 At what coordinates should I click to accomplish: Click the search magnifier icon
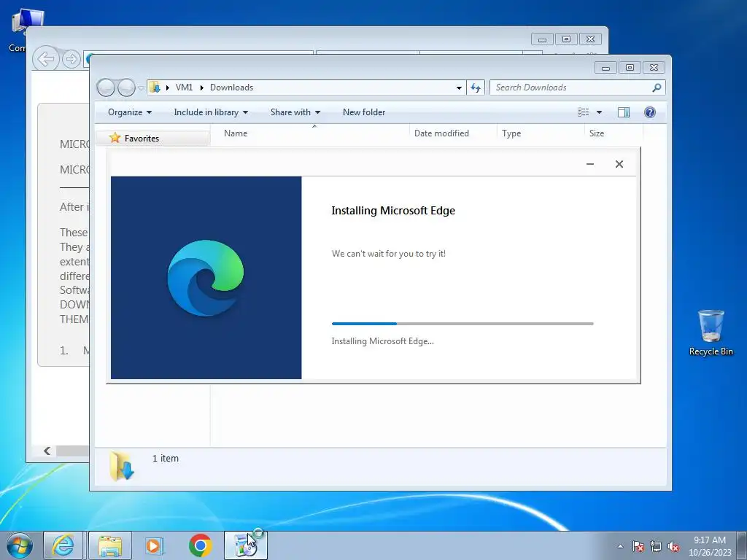coord(657,87)
